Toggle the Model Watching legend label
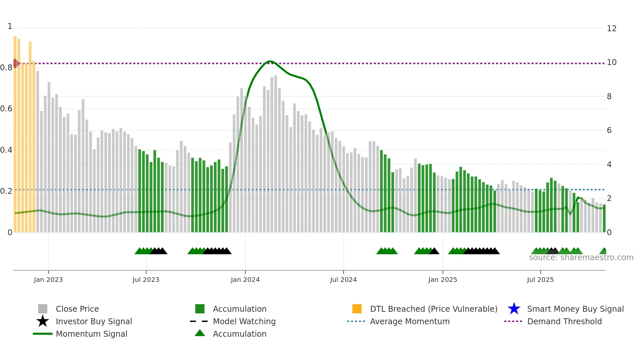Viewport: 644px width, 362px height. [x=244, y=321]
